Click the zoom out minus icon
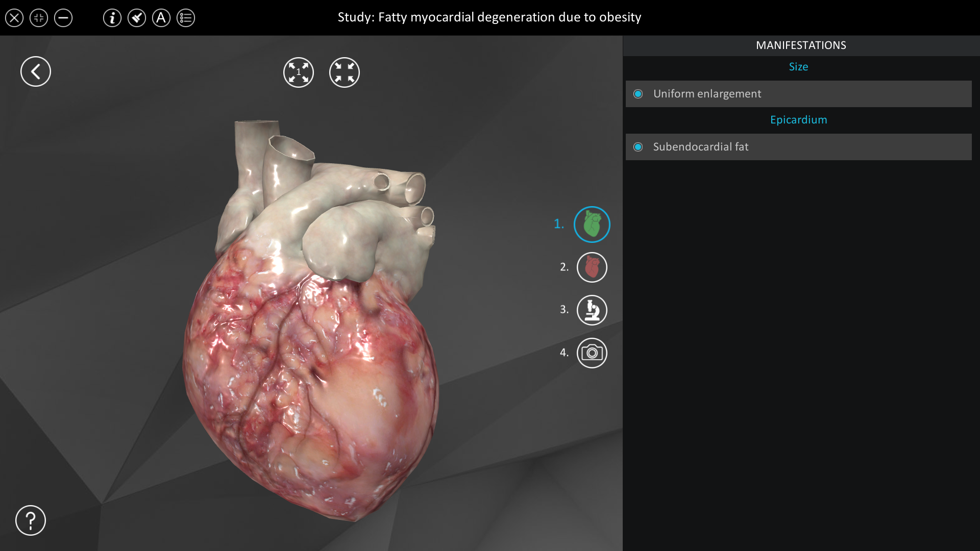Viewport: 980px width, 551px height. click(x=63, y=18)
